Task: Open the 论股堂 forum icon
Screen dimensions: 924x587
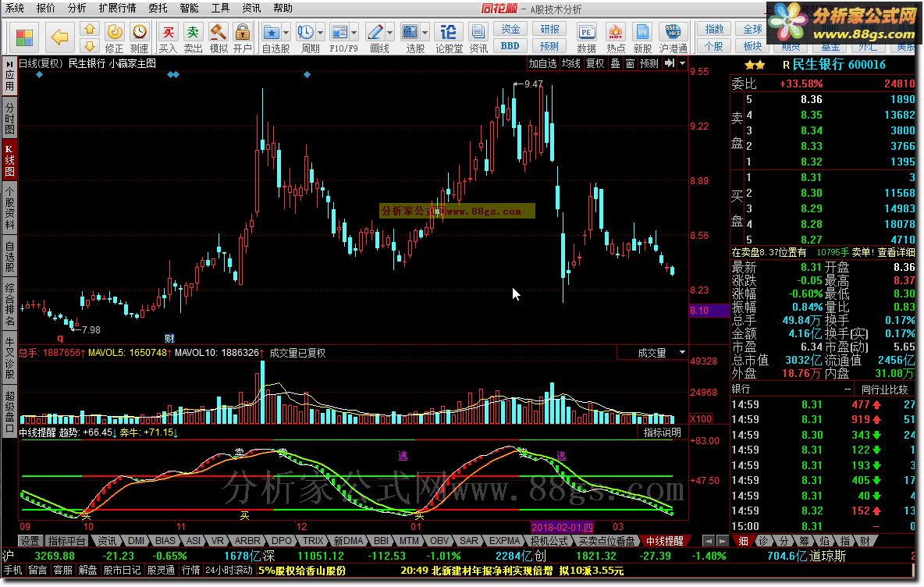Action: (x=449, y=32)
